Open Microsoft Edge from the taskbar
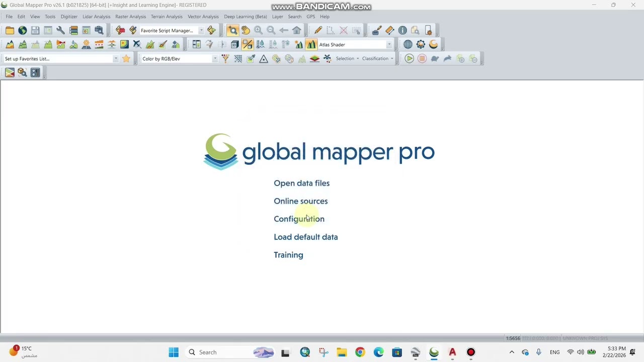 (378, 352)
